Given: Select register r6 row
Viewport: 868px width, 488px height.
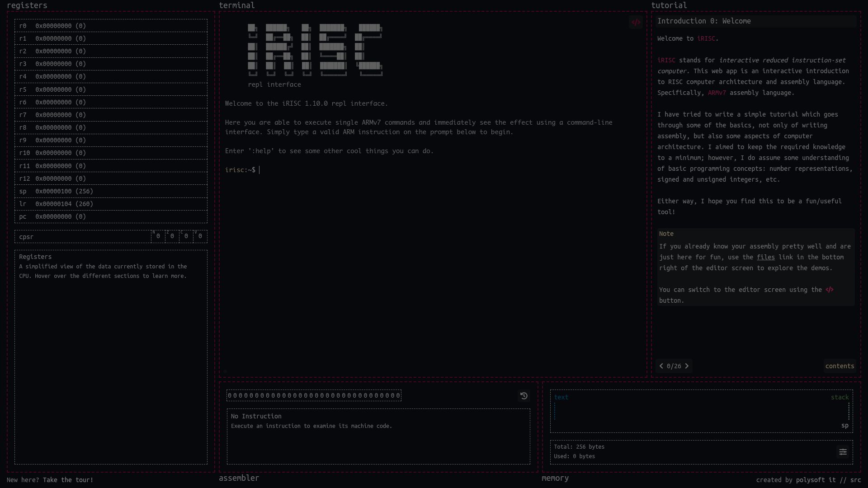Looking at the screenshot, I should pyautogui.click(x=111, y=102).
